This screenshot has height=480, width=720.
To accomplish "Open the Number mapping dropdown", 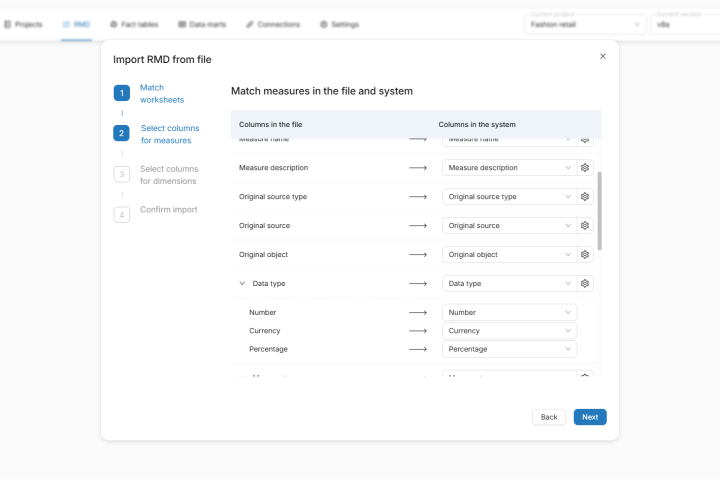I will (x=509, y=312).
